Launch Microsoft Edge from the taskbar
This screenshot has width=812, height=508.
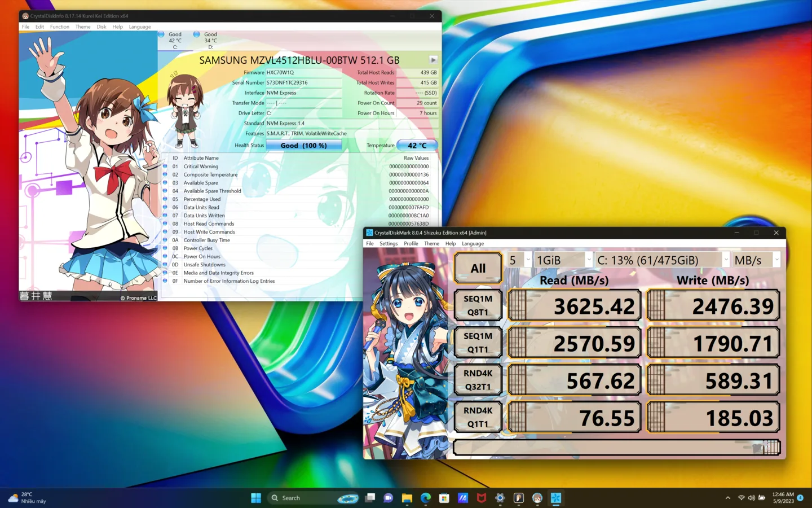[426, 498]
